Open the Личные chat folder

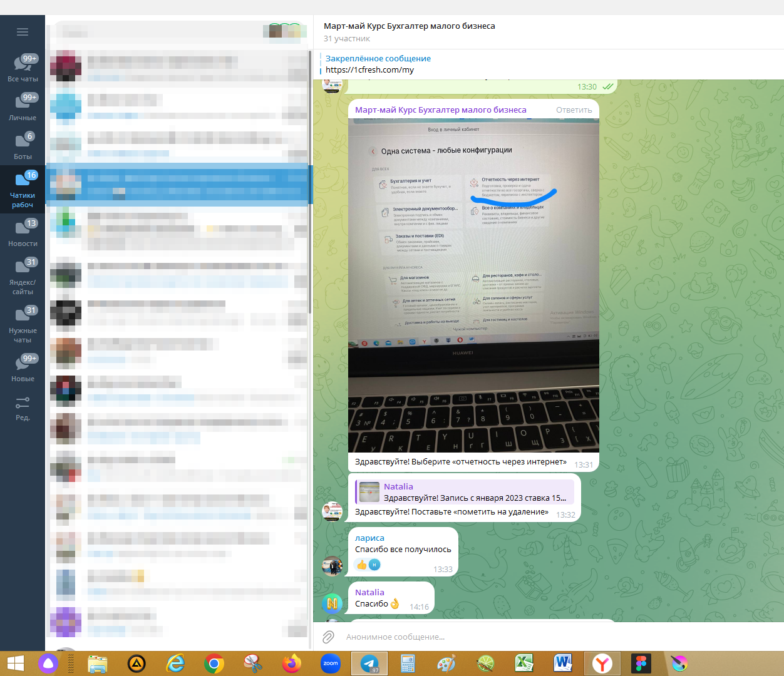[23, 106]
